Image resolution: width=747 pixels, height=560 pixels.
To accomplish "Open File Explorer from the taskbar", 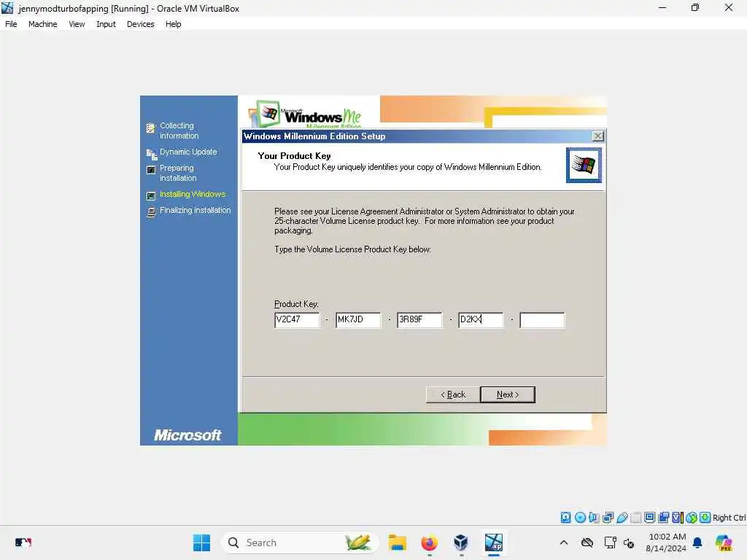I will click(x=397, y=542).
